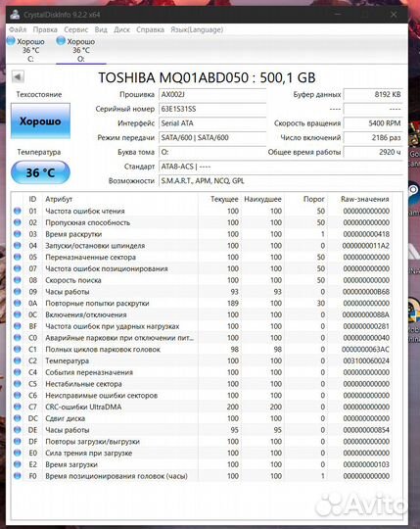Select the Пропускная способность attribute text
The height and width of the screenshot is (529, 420).
pos(88,222)
